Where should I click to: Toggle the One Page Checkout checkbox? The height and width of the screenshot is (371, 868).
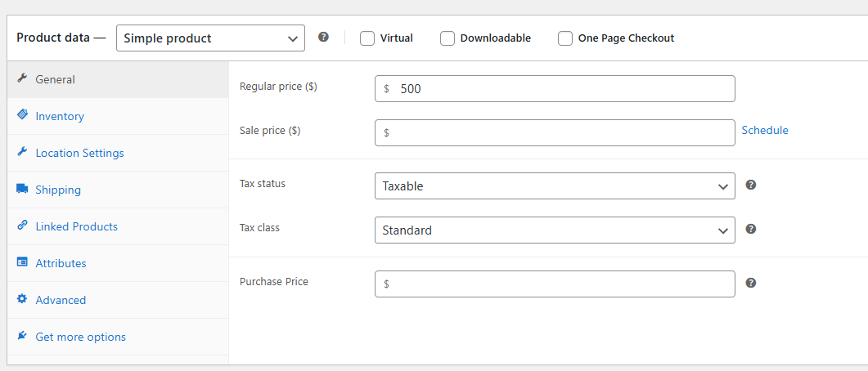565,38
